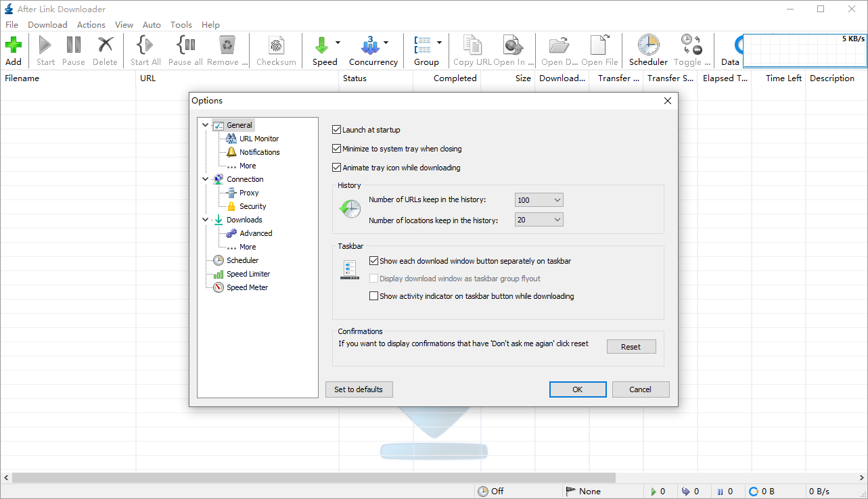Cancel the Options dialog
Viewport: 868px width, 499px height.
point(640,389)
